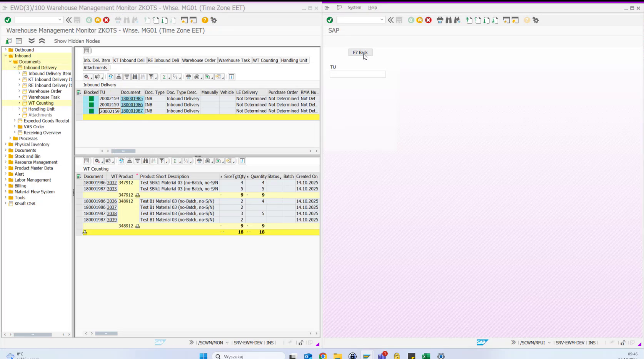Open the command field dropdown arrow

[x=60, y=19]
